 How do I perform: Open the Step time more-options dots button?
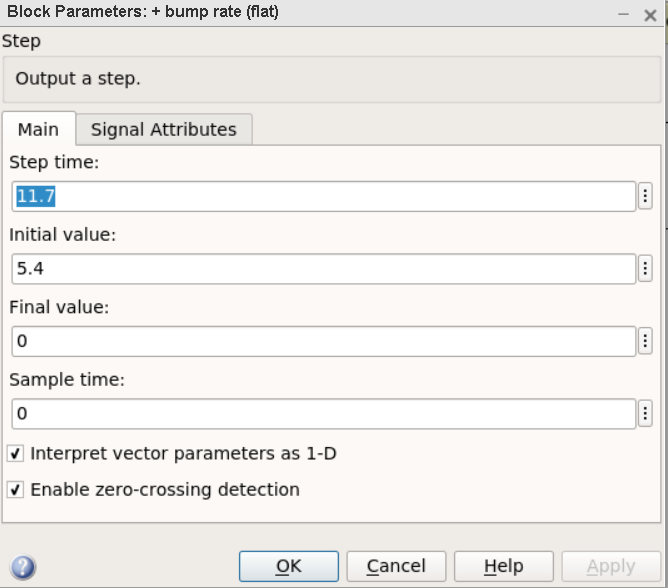point(645,196)
